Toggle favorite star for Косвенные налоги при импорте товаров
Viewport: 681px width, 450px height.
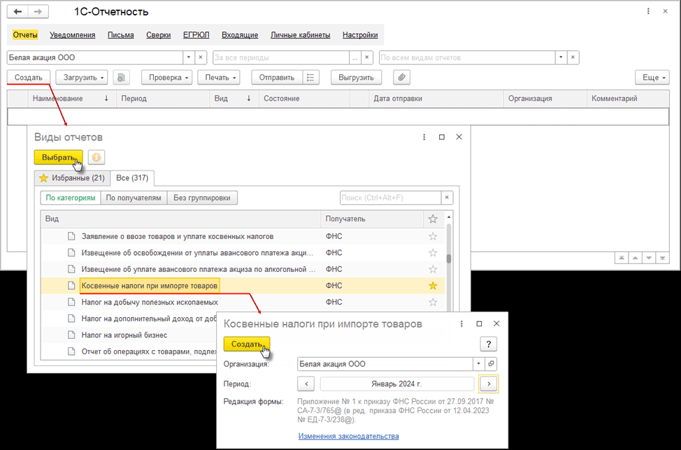coord(433,285)
